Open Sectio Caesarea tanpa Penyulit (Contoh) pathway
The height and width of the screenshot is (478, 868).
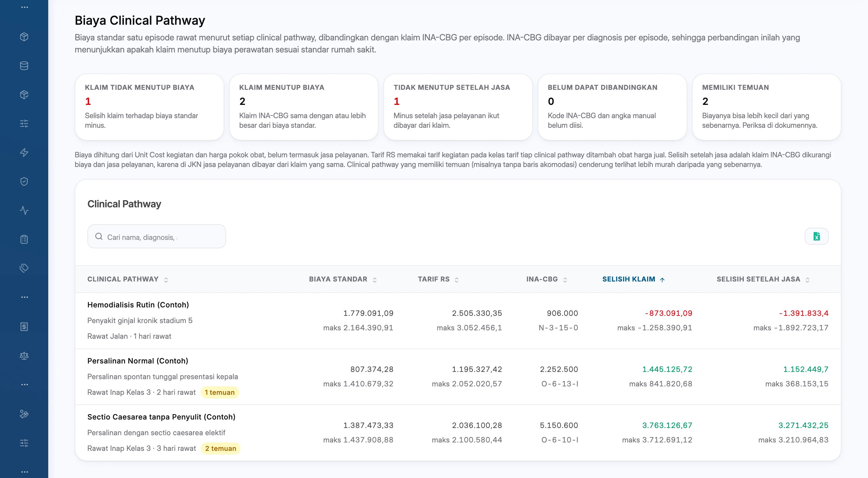[161, 417]
